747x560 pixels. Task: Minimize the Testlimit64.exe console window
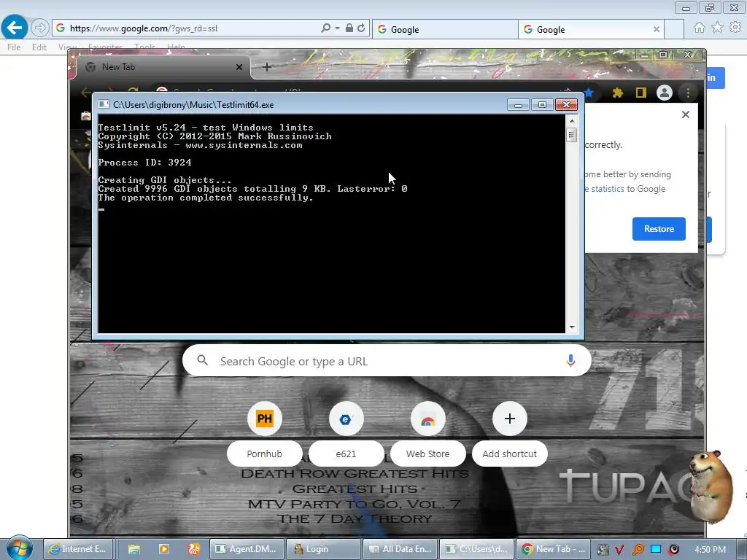click(x=518, y=105)
